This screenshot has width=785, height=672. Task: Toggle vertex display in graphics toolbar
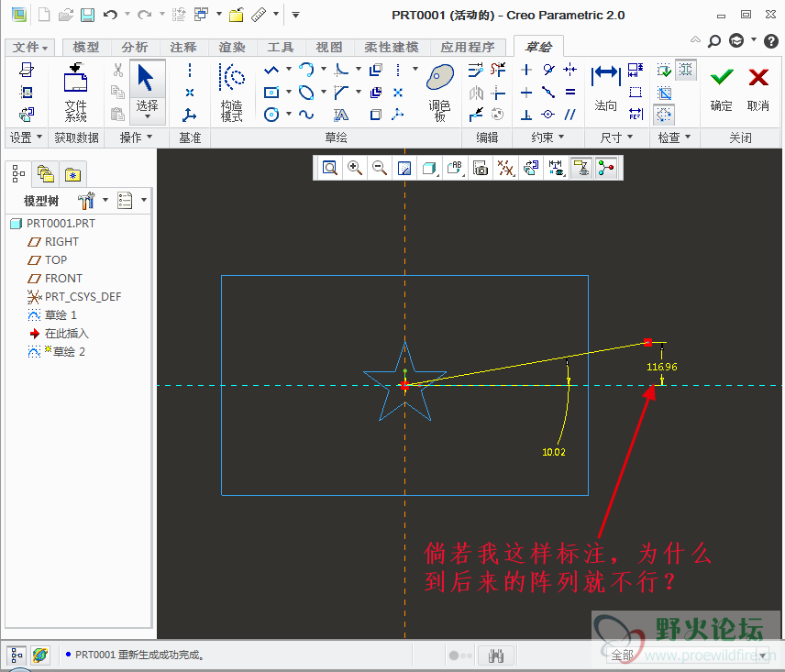tap(604, 168)
